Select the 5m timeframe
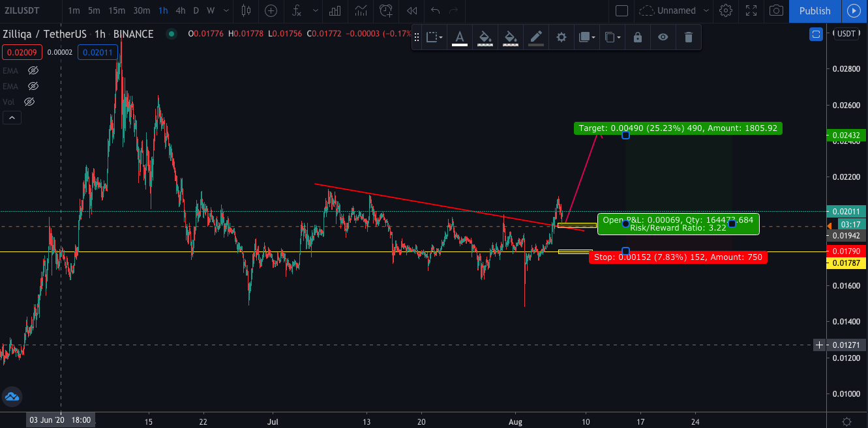The height and width of the screenshot is (428, 868). (x=95, y=10)
